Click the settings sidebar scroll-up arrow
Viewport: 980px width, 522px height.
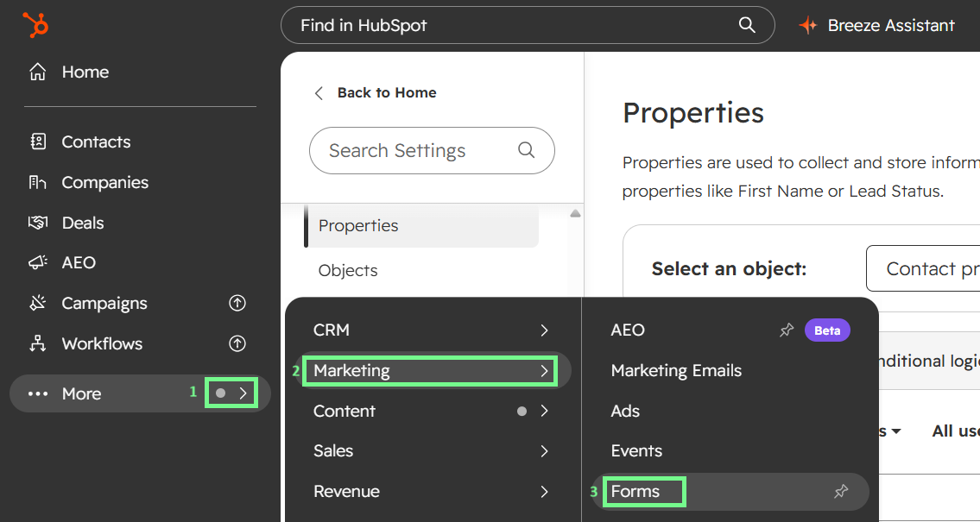[576, 214]
